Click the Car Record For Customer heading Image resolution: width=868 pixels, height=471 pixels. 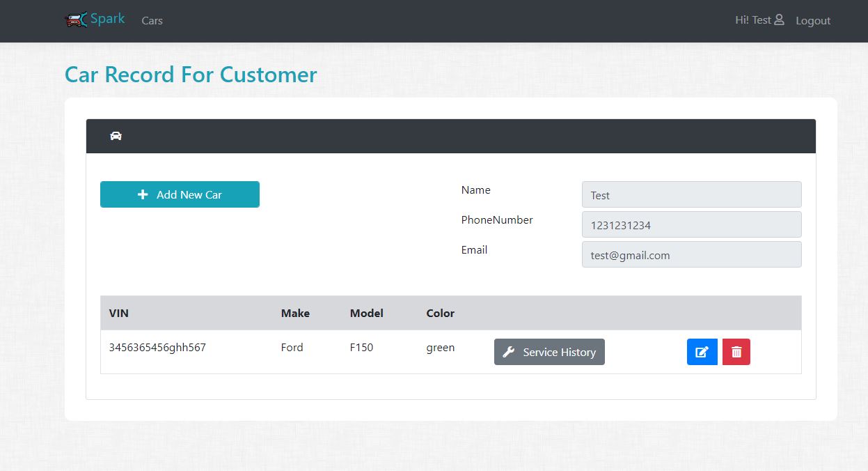(x=191, y=75)
